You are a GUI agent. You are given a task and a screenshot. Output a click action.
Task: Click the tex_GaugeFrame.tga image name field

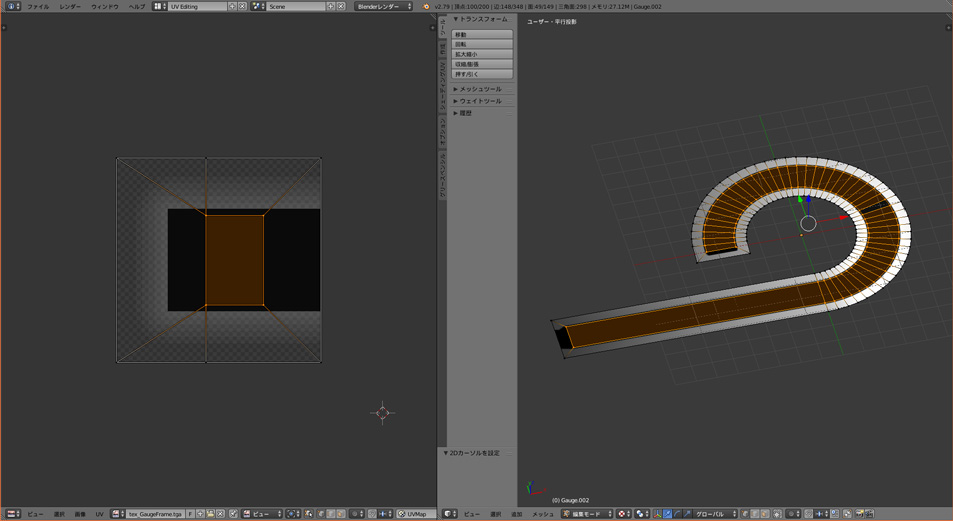pyautogui.click(x=156, y=514)
